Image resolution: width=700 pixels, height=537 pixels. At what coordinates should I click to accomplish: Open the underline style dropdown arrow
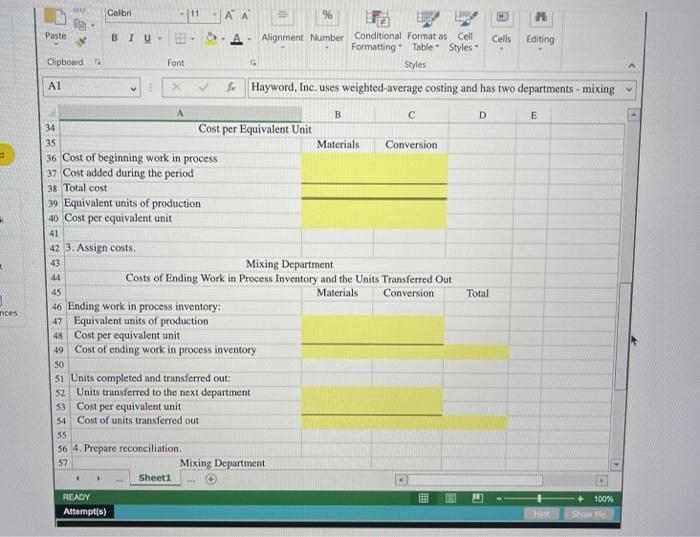tap(159, 39)
